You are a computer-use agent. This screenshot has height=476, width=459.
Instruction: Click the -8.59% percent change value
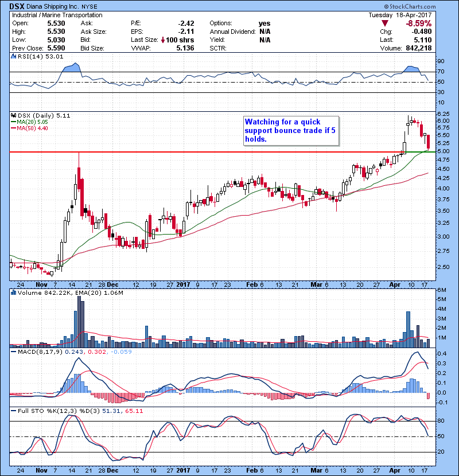[419, 24]
